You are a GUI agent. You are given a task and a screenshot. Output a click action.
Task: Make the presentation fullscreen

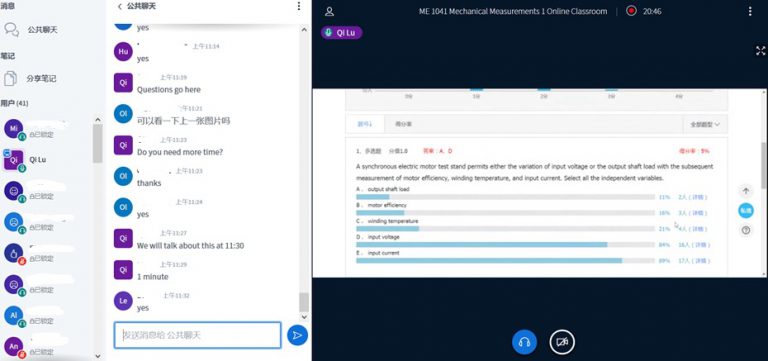tap(760, 51)
